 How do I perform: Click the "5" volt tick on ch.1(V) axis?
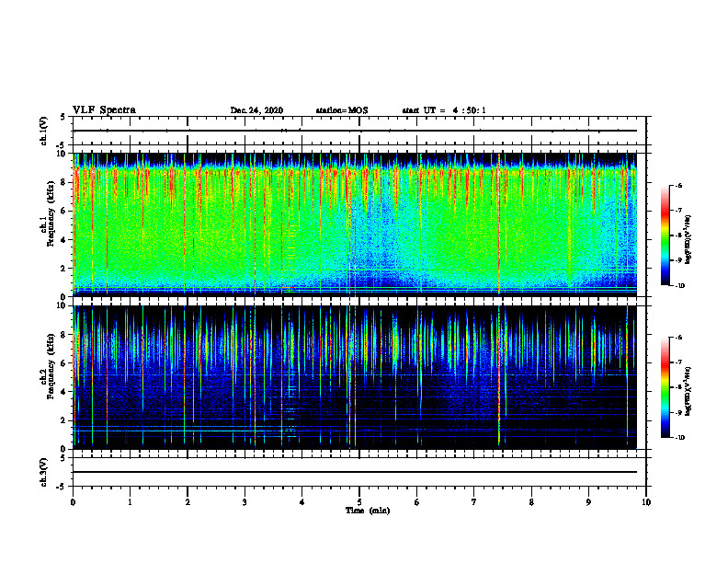coord(63,117)
